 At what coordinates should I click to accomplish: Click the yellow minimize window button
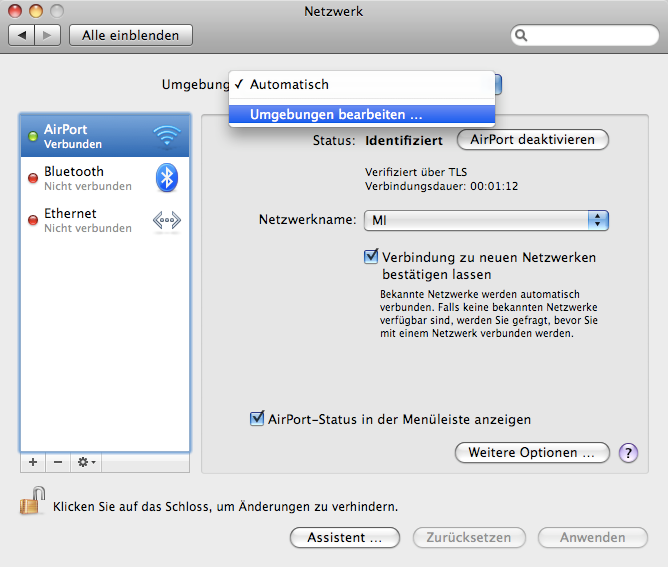[x=36, y=11]
